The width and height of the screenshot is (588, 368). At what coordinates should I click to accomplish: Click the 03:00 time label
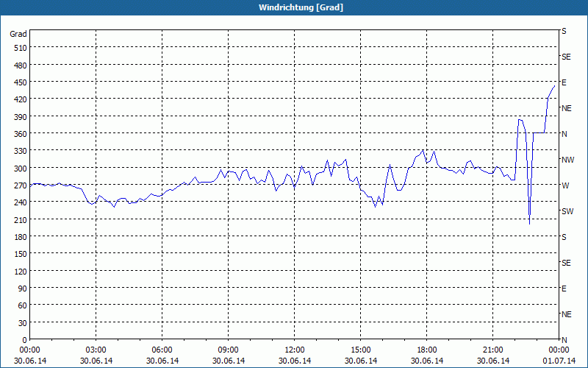click(96, 350)
